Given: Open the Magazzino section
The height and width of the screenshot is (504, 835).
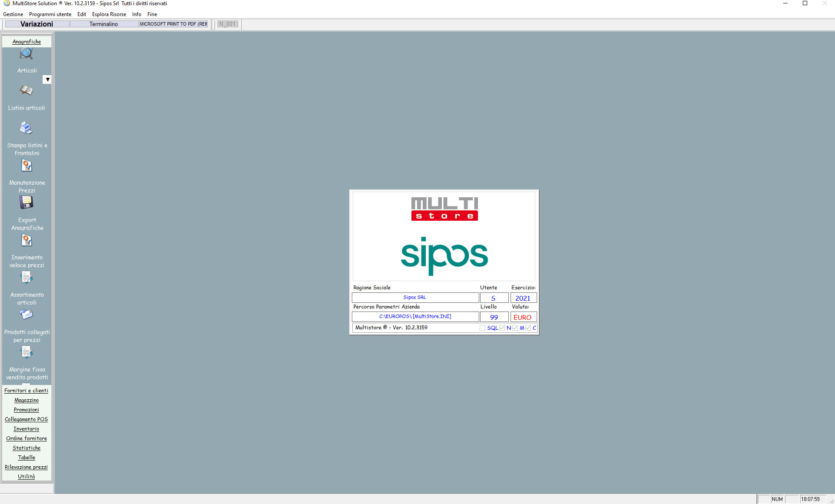Looking at the screenshot, I should pos(27,400).
